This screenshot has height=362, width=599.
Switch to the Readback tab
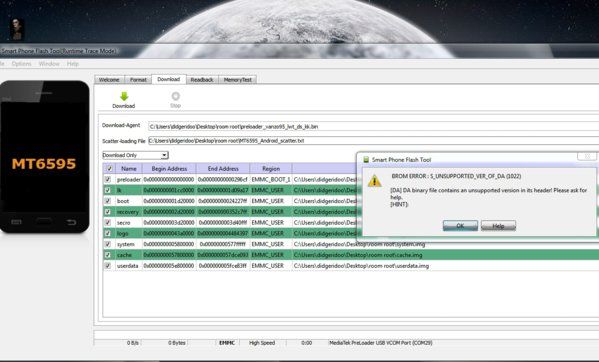202,80
